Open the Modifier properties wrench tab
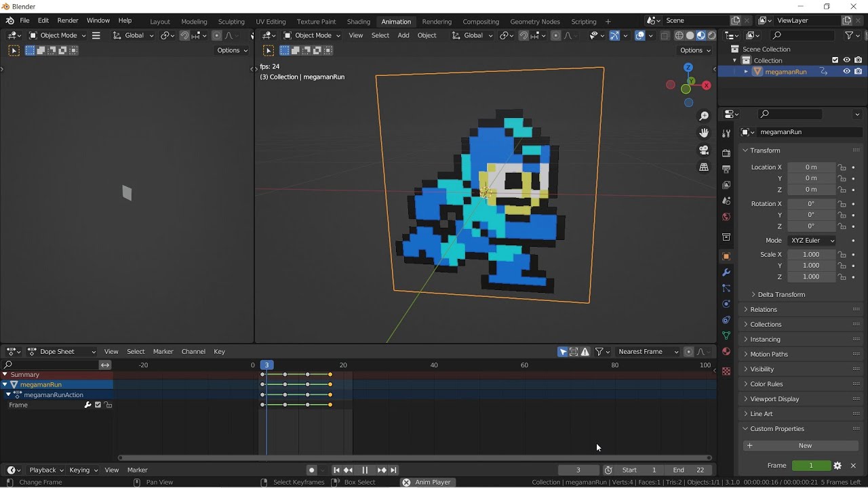Image resolution: width=868 pixels, height=488 pixels. coord(726,272)
